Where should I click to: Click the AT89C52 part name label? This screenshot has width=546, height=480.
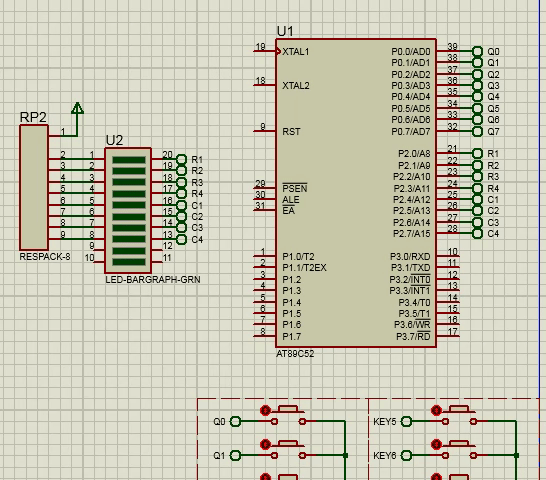point(295,354)
